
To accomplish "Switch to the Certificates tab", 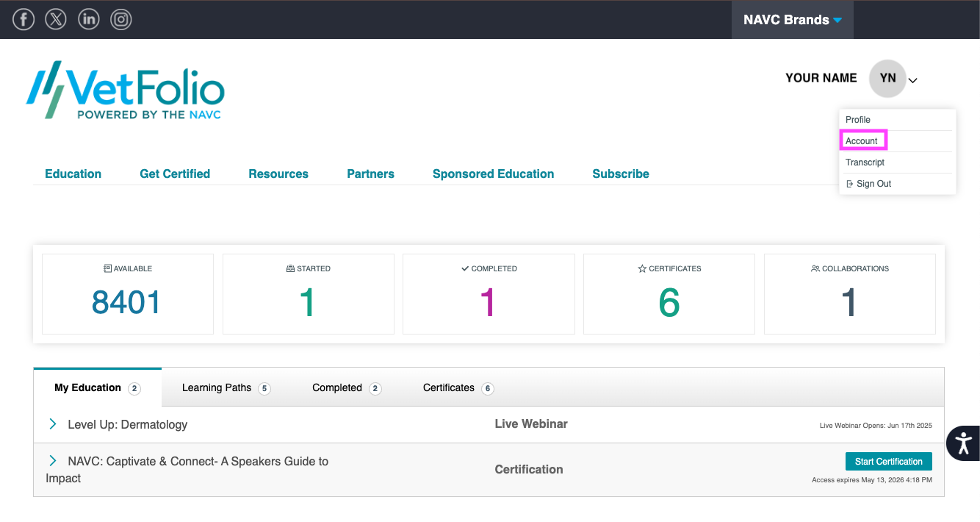I will 458,388.
